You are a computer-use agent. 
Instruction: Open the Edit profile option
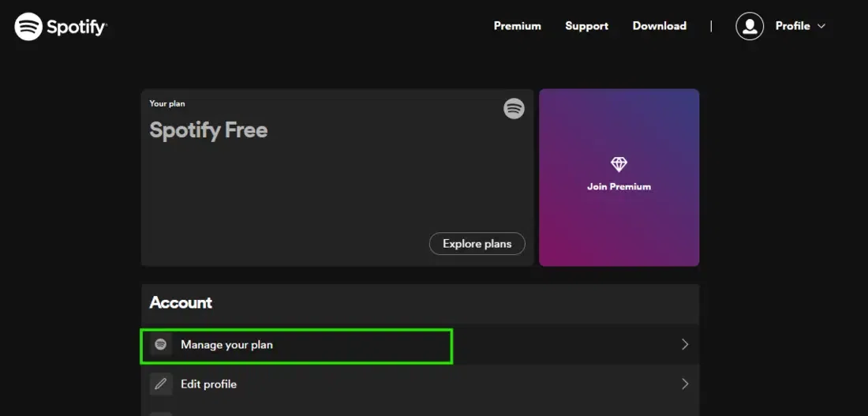pyautogui.click(x=208, y=384)
